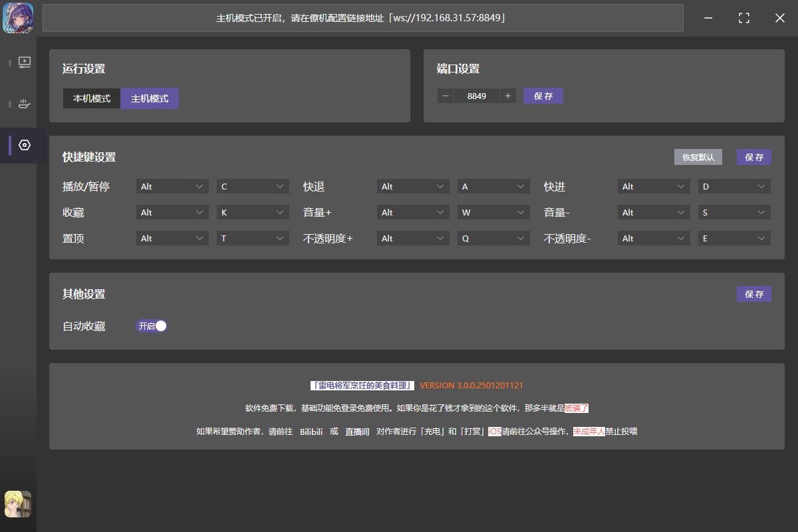
Task: Click the blonde user avatar at bottom-left
Action: [x=18, y=504]
